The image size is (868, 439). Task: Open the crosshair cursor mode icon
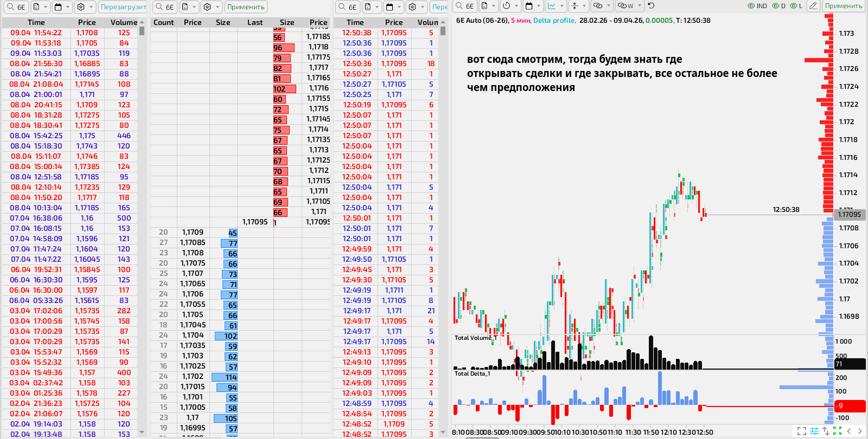(x=575, y=6)
